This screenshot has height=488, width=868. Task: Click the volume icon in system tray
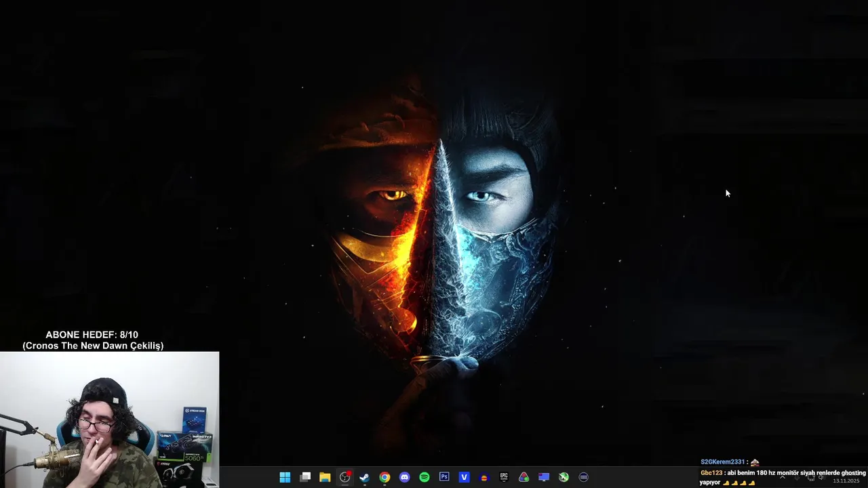821,477
